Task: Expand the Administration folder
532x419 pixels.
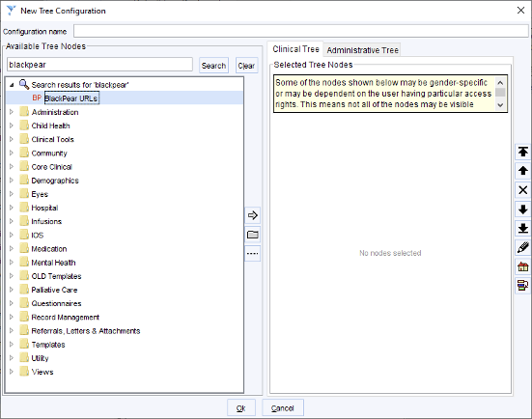Action: tap(12, 112)
